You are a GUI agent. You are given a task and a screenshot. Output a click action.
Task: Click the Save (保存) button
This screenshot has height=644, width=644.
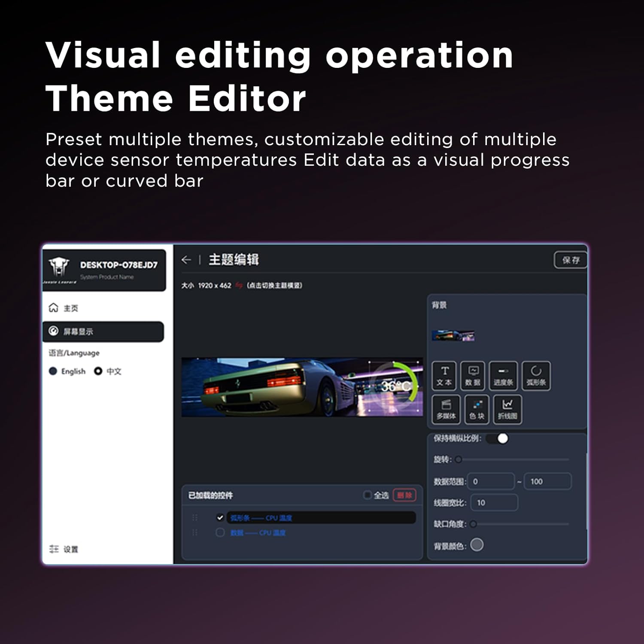tap(571, 260)
